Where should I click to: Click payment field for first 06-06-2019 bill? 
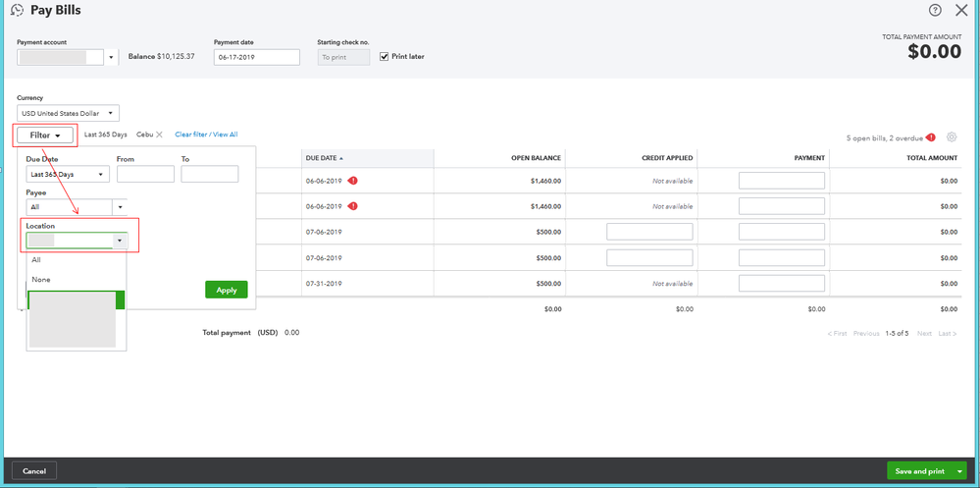click(782, 181)
